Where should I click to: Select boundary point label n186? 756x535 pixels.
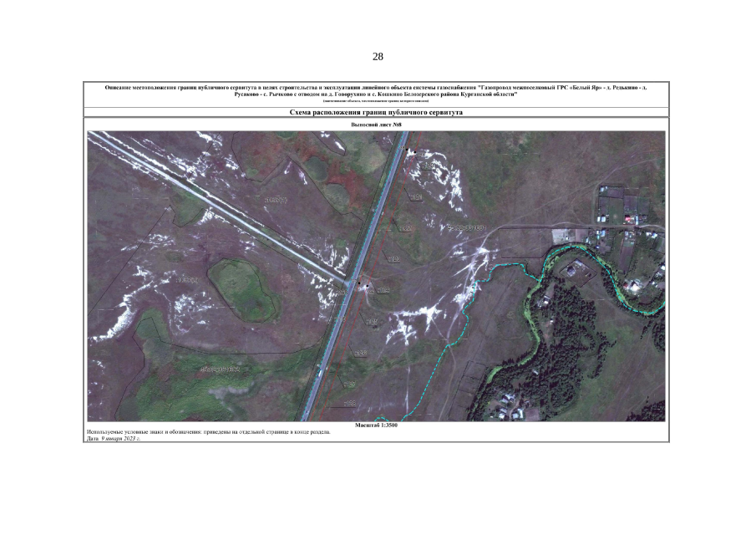(362, 353)
